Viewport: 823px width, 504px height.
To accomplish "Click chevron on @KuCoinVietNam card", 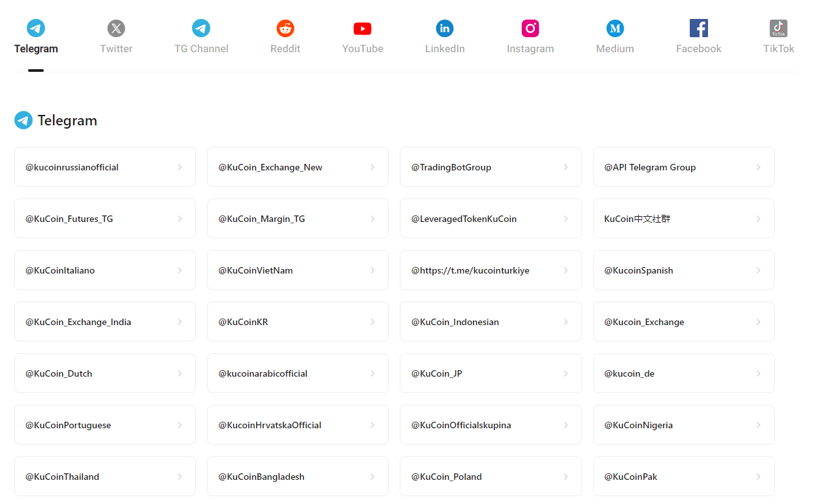I will pos(372,270).
